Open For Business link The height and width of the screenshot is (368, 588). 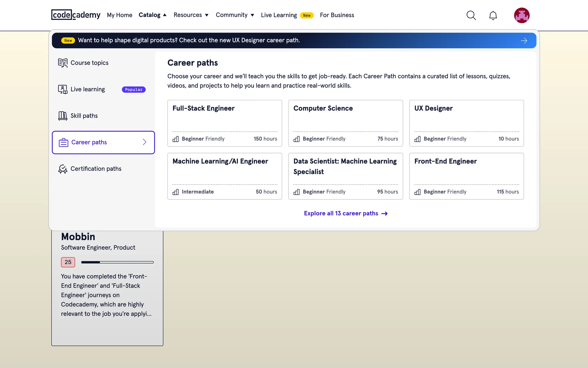tap(337, 15)
